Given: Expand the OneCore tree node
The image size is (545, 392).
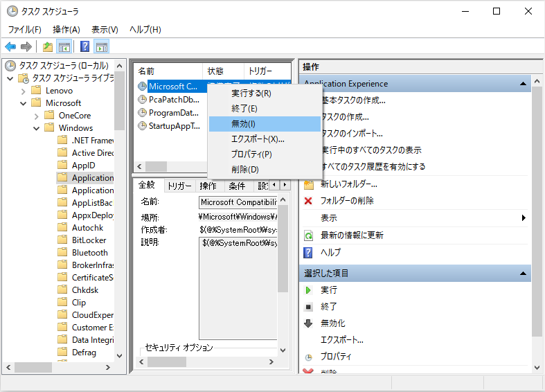Looking at the screenshot, I should point(37,116).
